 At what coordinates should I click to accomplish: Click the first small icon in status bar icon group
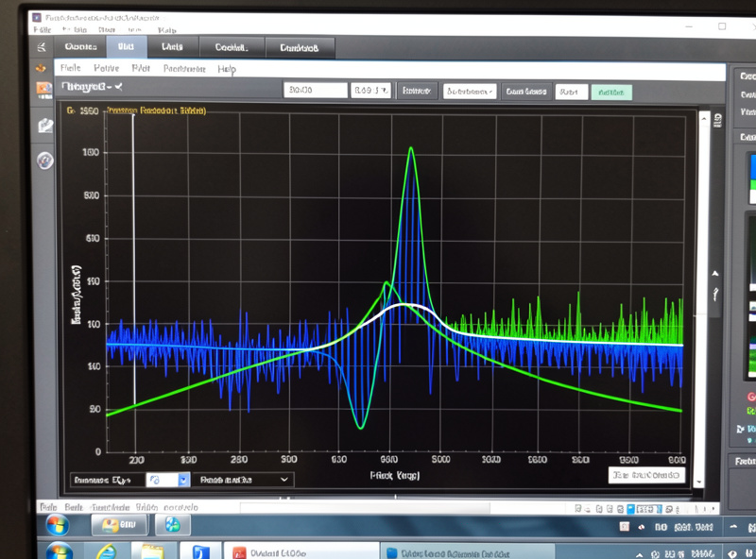point(578,508)
